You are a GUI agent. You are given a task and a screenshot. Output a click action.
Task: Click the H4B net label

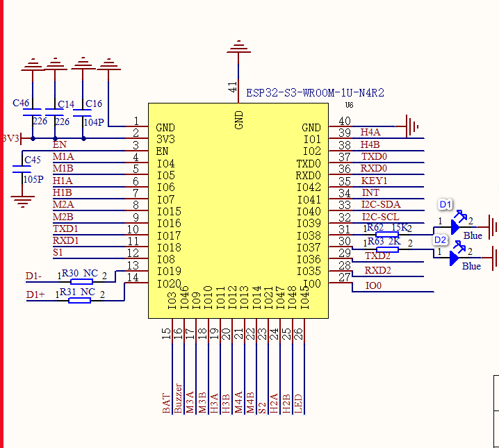[x=370, y=144]
